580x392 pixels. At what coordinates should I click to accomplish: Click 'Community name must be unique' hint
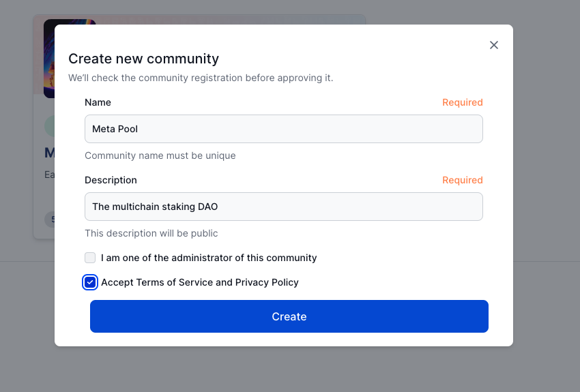[x=160, y=155]
